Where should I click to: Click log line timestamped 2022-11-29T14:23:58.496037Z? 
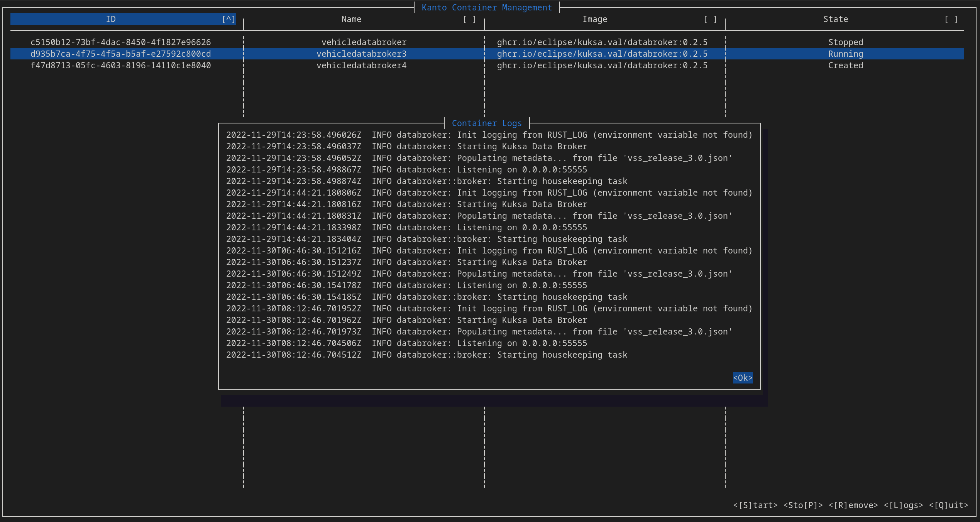(x=407, y=146)
